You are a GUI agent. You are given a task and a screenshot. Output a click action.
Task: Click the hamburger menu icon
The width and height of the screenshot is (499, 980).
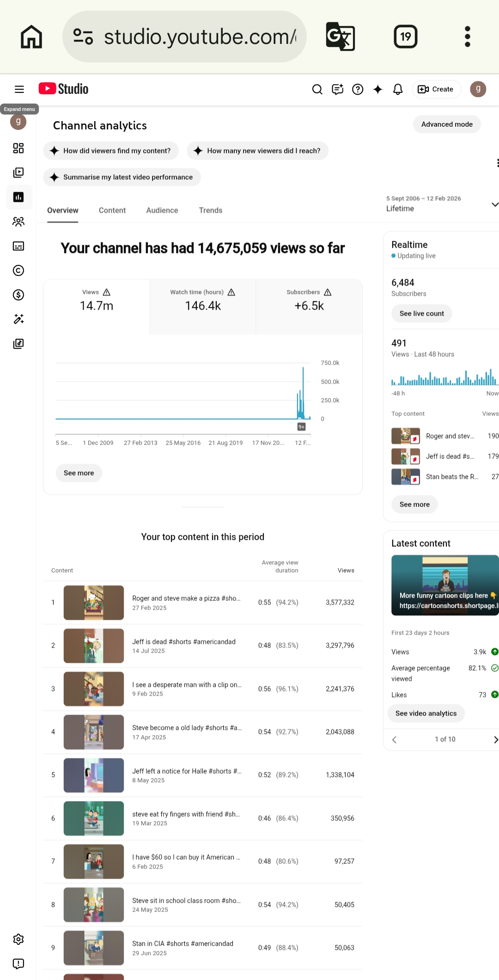tap(19, 89)
